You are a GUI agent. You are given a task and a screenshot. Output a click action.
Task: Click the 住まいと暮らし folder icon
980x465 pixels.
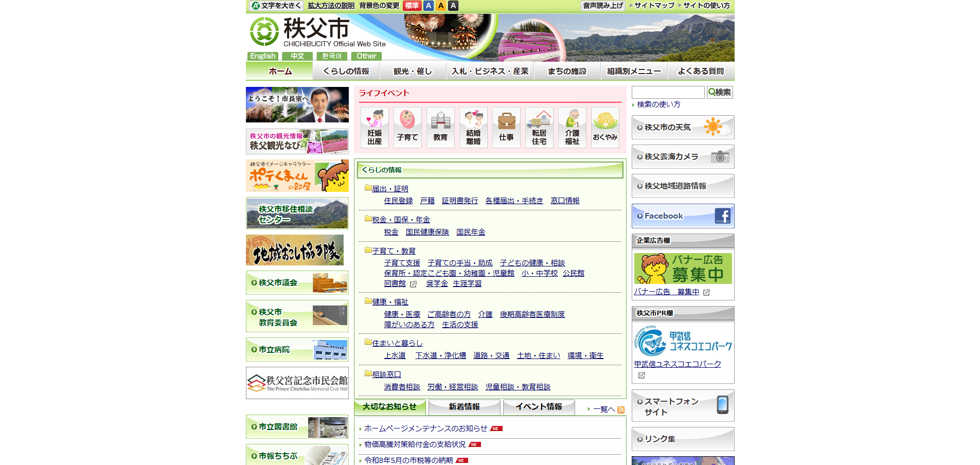(368, 342)
